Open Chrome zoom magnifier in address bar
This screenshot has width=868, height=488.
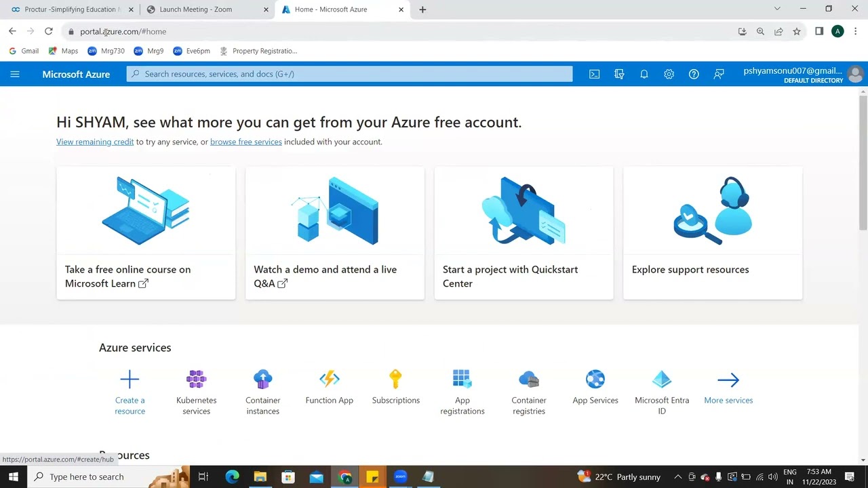click(760, 31)
